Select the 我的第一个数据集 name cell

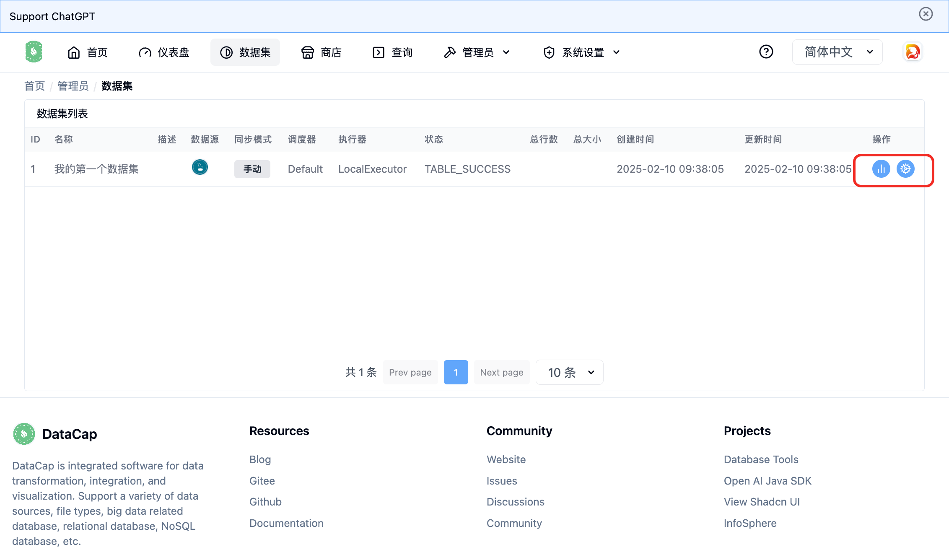click(x=96, y=169)
